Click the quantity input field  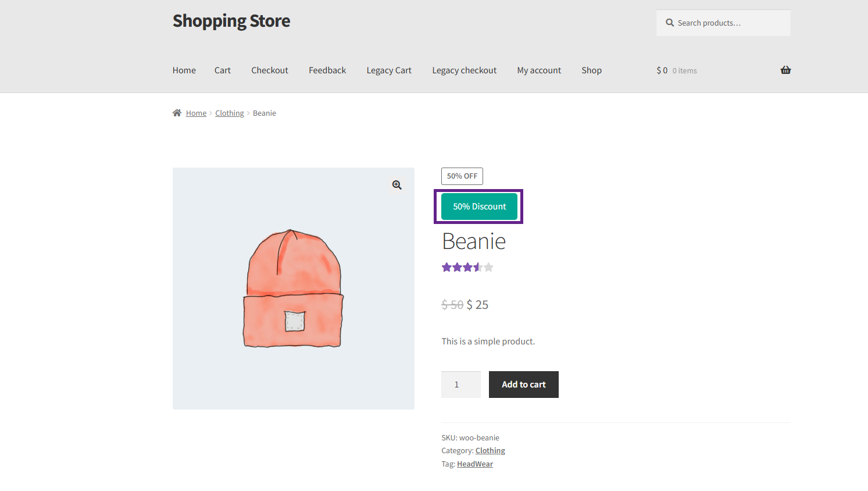[x=461, y=384]
